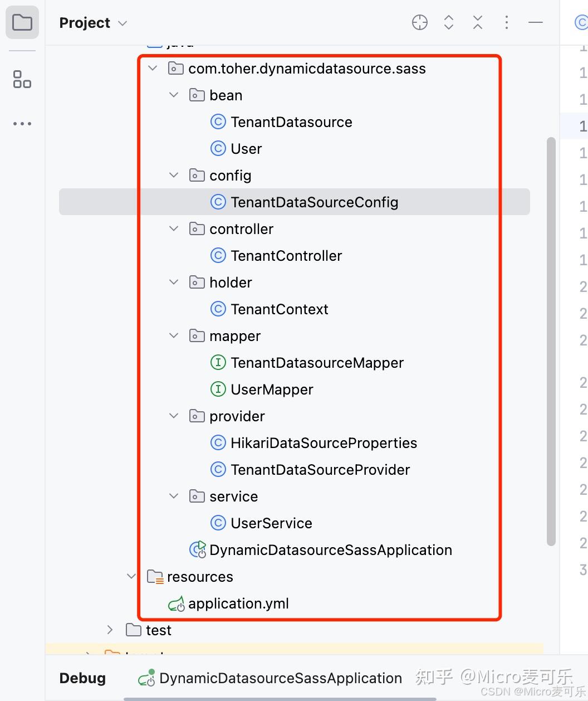The width and height of the screenshot is (588, 701).
Task: Expand the test folder
Action: click(110, 630)
